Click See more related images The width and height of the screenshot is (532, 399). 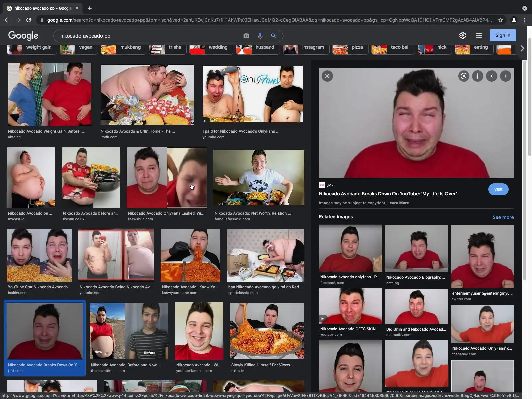tap(503, 217)
